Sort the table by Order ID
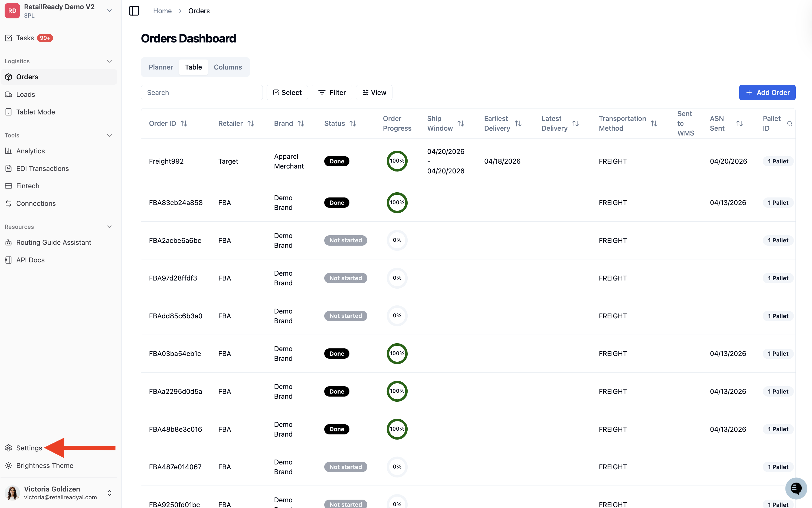The height and width of the screenshot is (508, 812). pos(184,124)
